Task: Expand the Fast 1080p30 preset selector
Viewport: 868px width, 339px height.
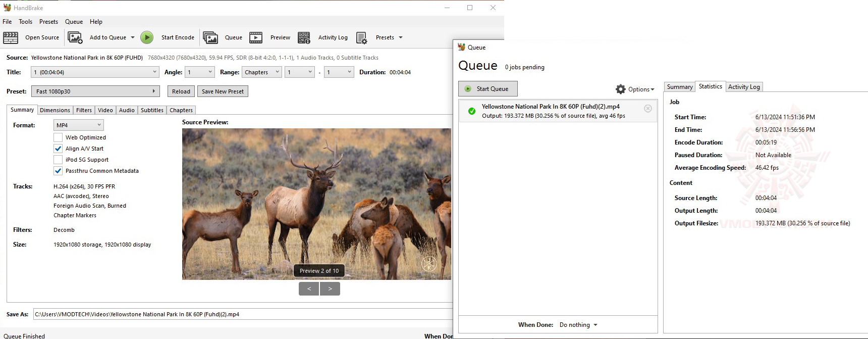Action: [x=95, y=91]
